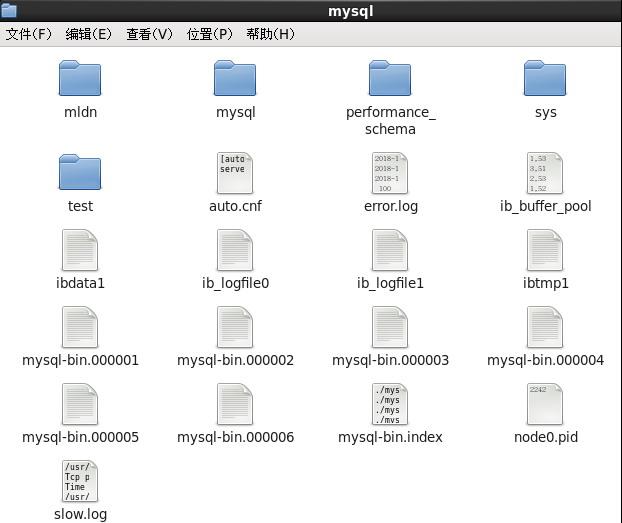
Task: Click the 'mysql-bin.000005' name label
Action: [x=81, y=437]
